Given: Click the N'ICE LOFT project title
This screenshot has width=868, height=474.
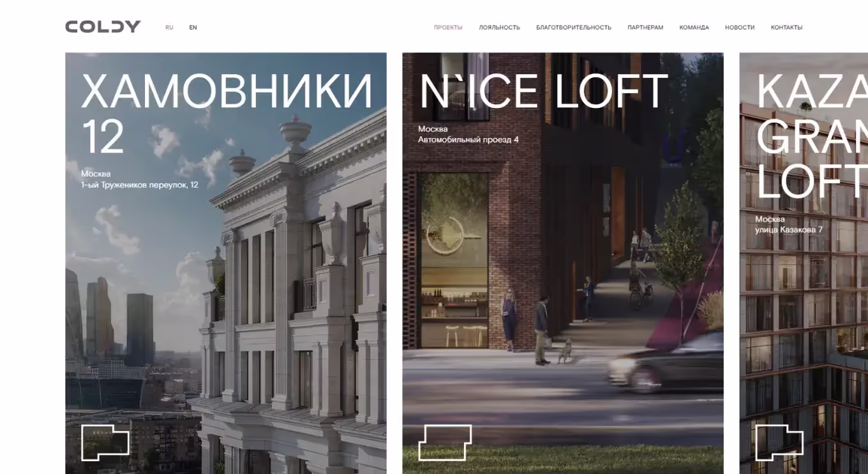Looking at the screenshot, I should pyautogui.click(x=542, y=92).
